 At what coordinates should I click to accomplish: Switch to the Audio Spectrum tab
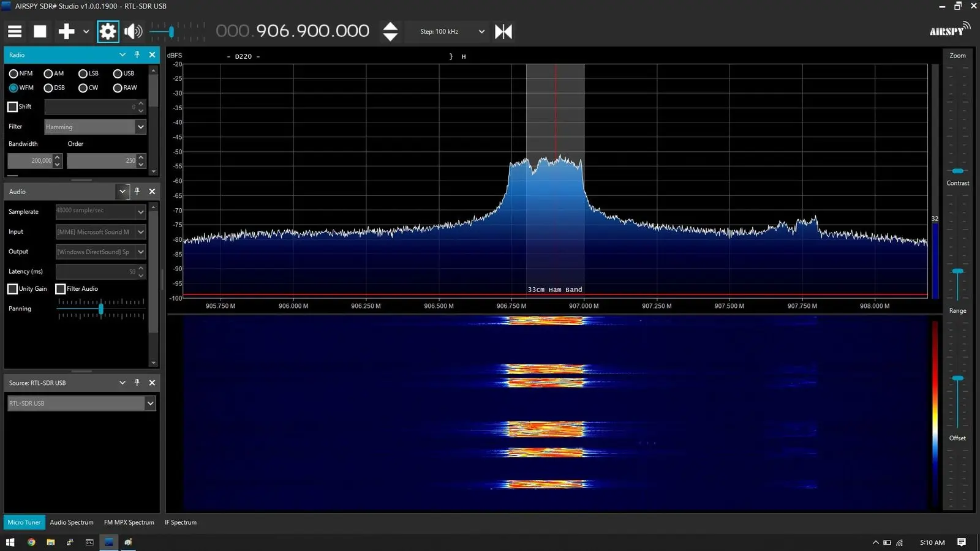72,522
